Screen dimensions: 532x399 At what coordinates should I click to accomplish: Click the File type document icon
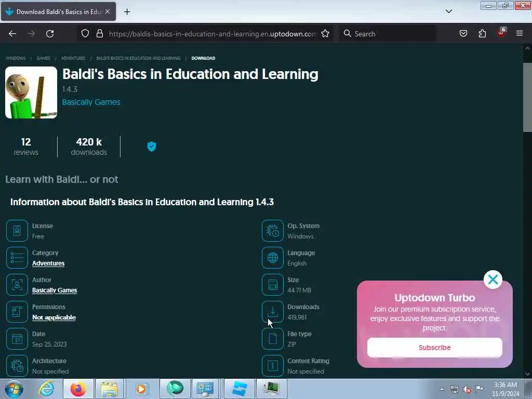pos(272,339)
